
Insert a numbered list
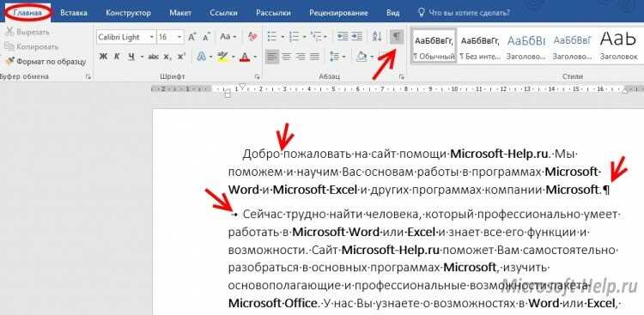tap(294, 37)
